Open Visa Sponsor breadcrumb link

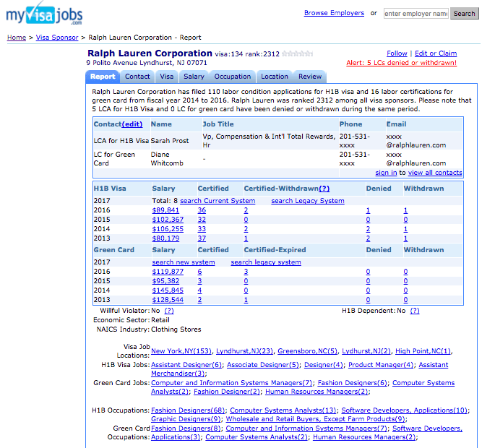(57, 38)
